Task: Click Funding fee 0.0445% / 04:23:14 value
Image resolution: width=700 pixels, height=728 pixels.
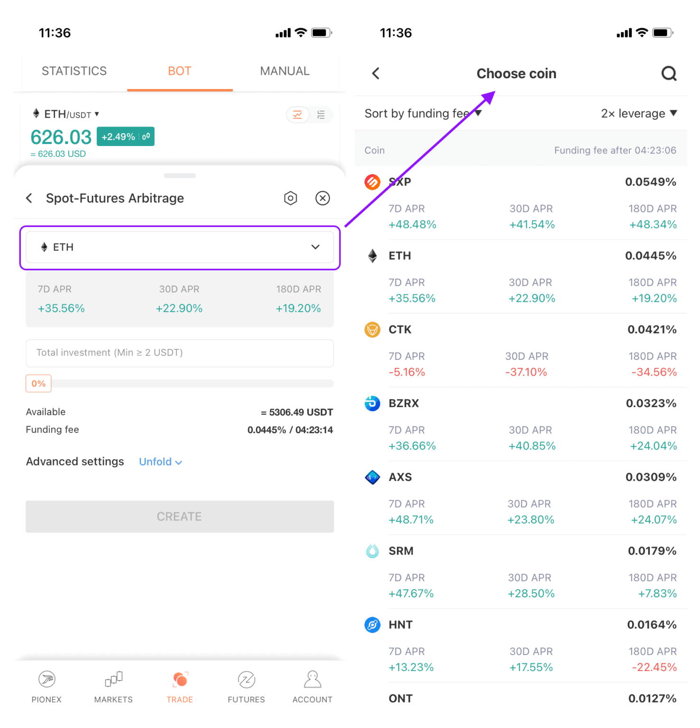Action: pyautogui.click(x=290, y=430)
